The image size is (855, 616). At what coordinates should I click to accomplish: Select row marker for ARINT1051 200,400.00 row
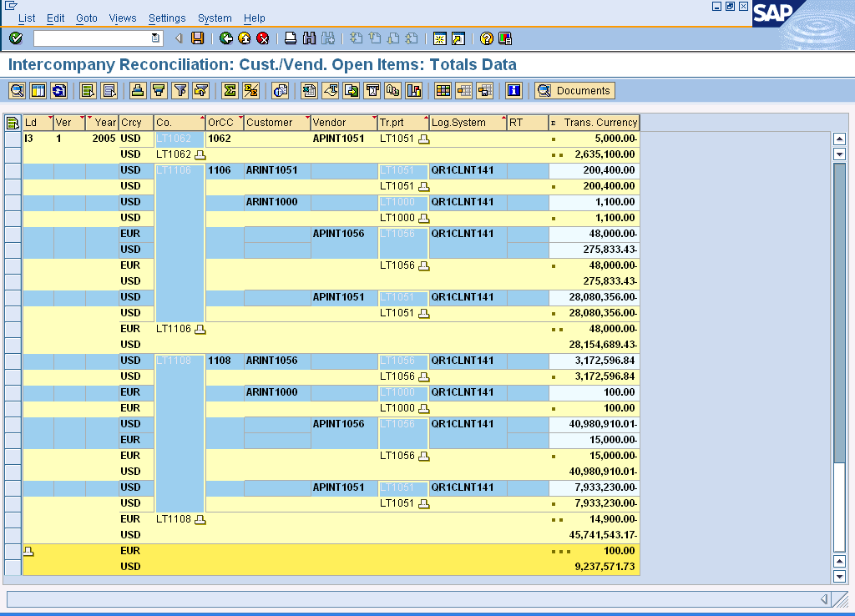[13, 170]
